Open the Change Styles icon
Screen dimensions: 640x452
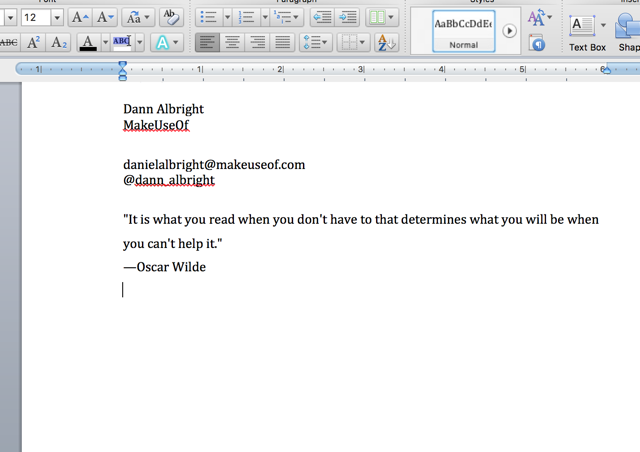coord(539,18)
